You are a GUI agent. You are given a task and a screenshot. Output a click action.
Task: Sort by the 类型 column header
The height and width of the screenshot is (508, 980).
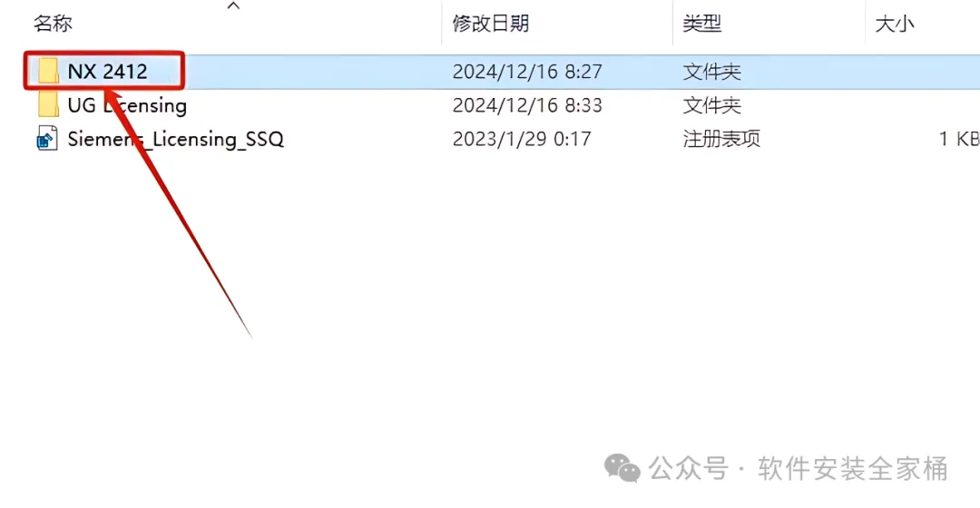701,24
